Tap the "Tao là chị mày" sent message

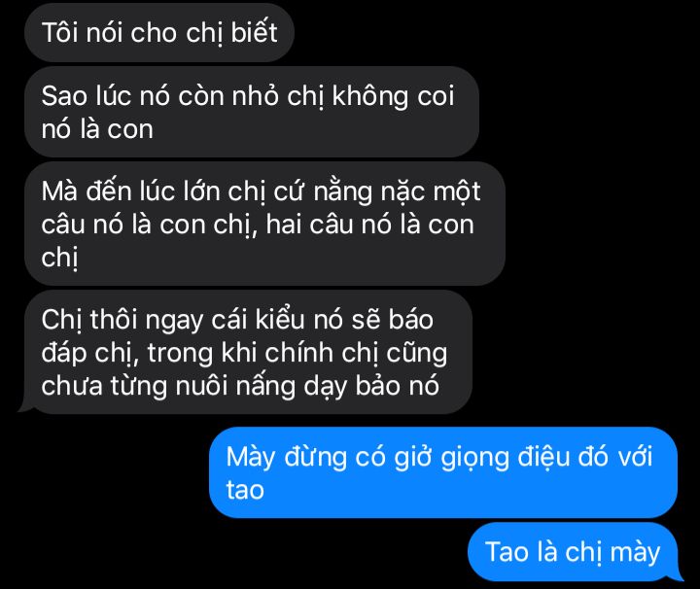tap(573, 551)
